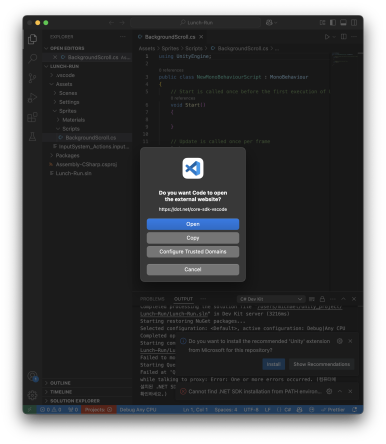The width and height of the screenshot is (386, 444).
Task: Open InputSystem_Actions.input file
Action: pyautogui.click(x=93, y=147)
